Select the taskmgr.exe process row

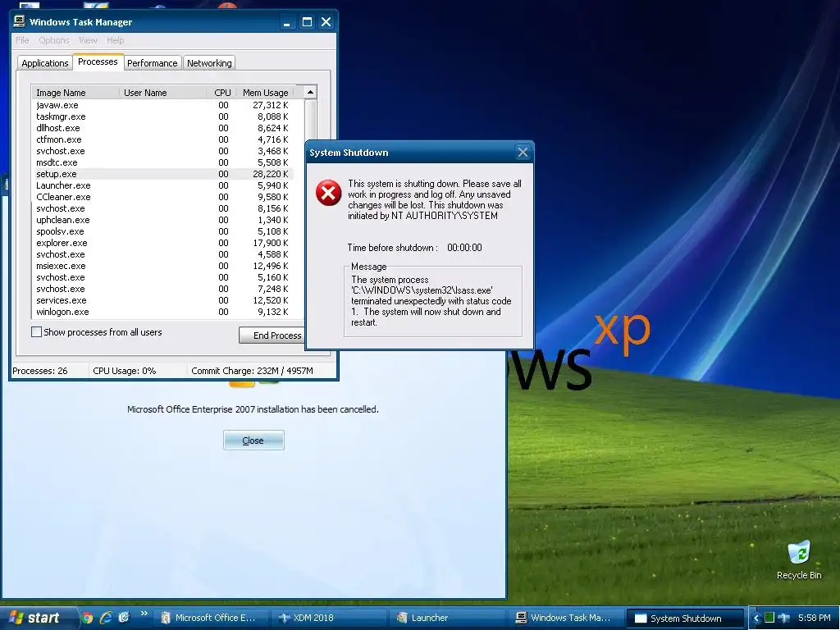(162, 116)
